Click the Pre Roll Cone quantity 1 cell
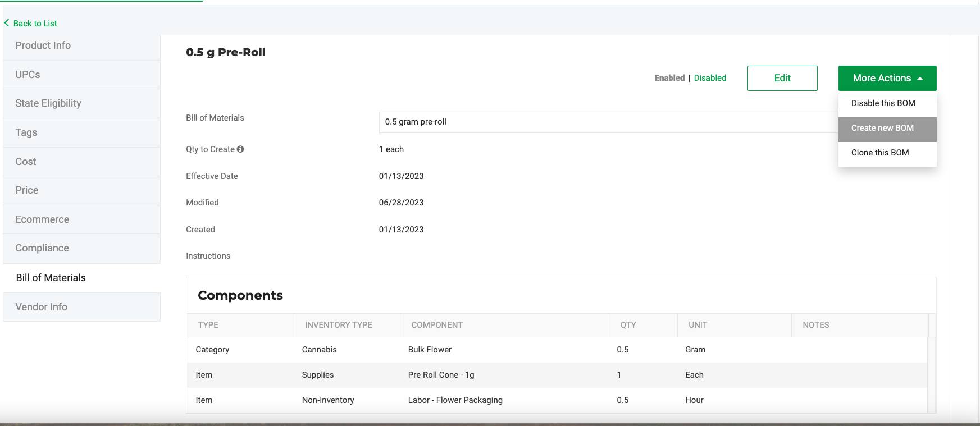This screenshot has height=426, width=980. pos(619,375)
